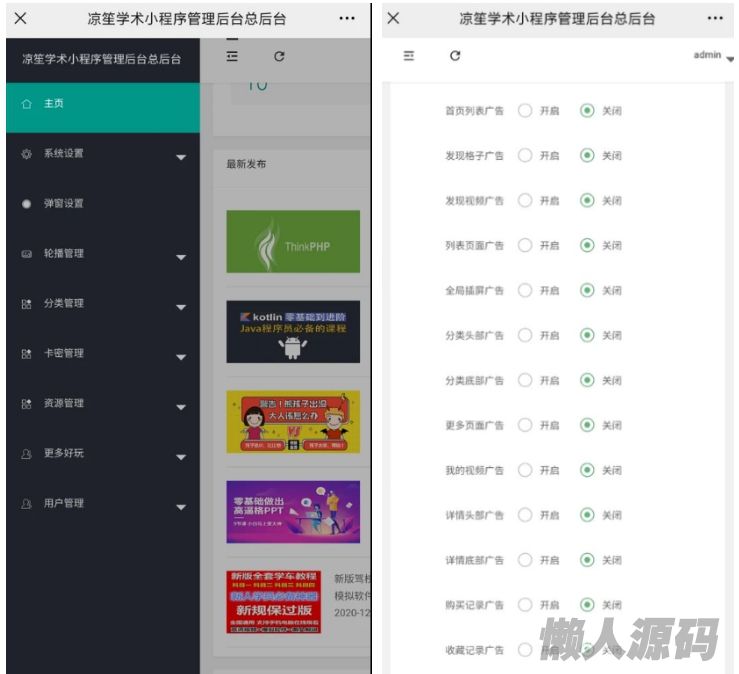Select 主页 in the sidebar menu

103,108
